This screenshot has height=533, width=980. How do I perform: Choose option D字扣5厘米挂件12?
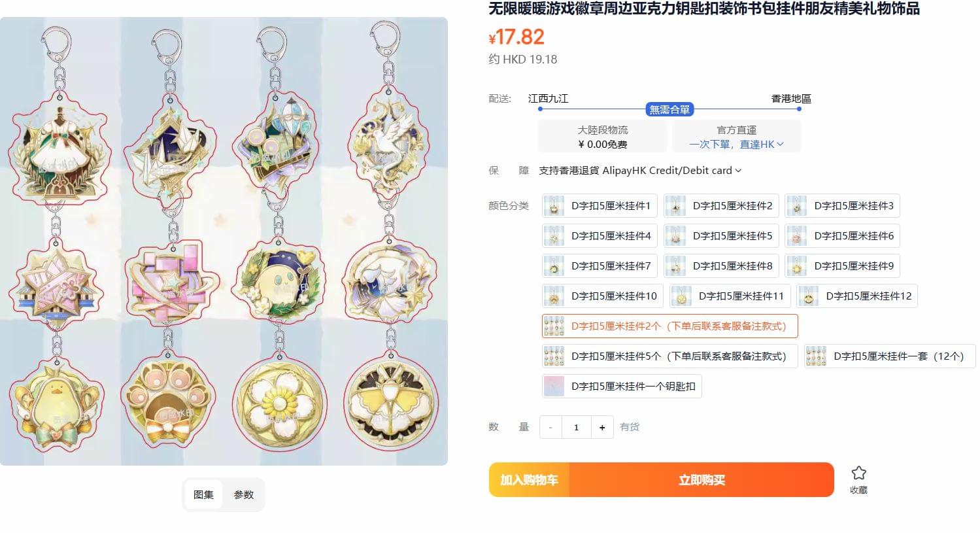(857, 296)
